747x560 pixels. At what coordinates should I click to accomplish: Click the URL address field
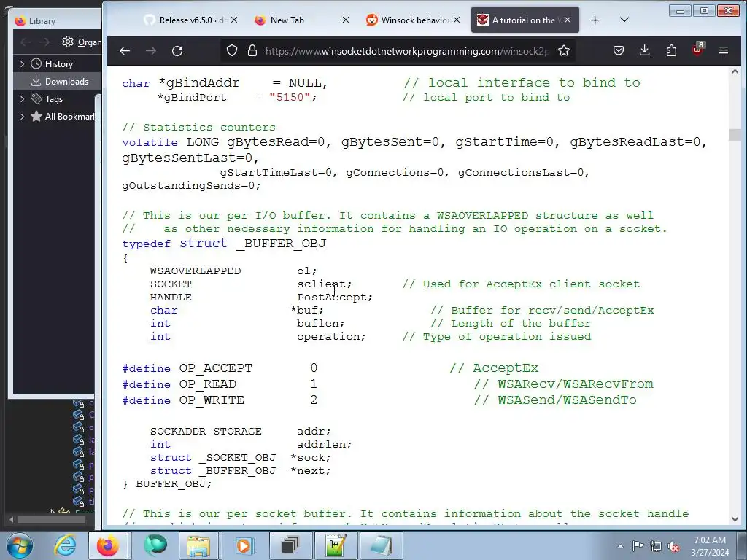pyautogui.click(x=407, y=51)
